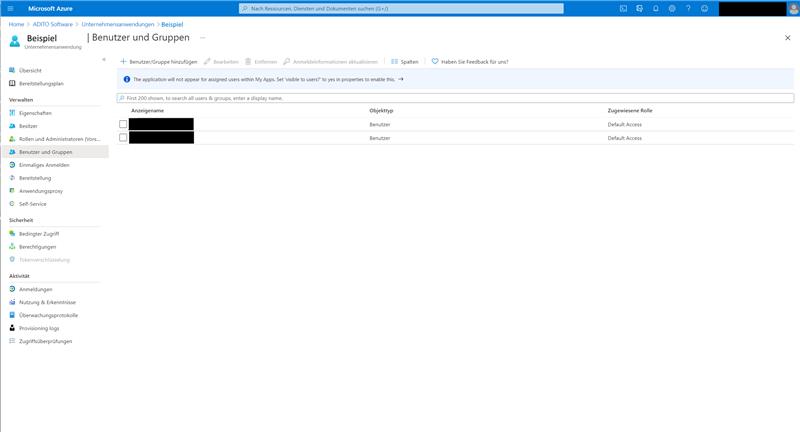Click the Anwendungsproxy sidebar icon
This screenshot has width=800, height=432.
pyautogui.click(x=12, y=191)
